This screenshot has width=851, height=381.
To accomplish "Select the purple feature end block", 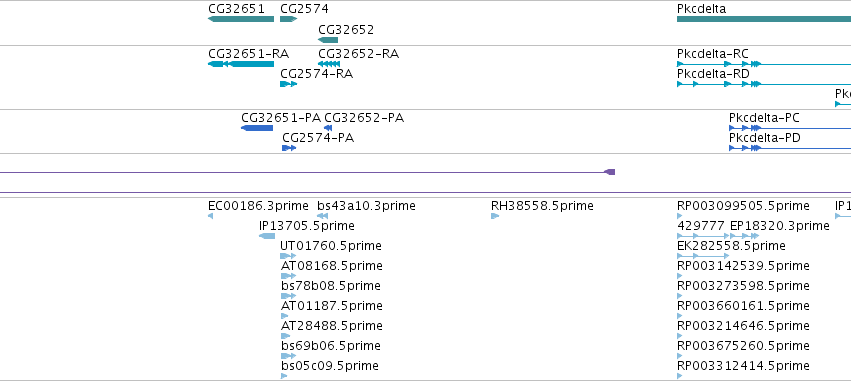I will pos(609,172).
